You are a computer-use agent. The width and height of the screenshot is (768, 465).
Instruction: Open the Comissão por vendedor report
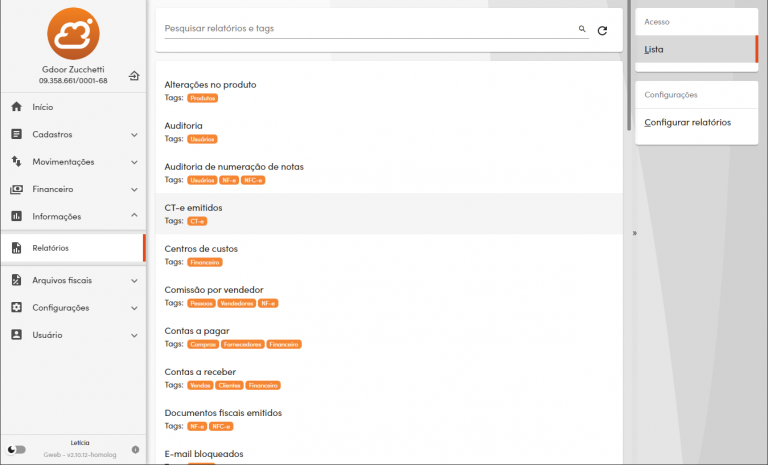click(214, 290)
